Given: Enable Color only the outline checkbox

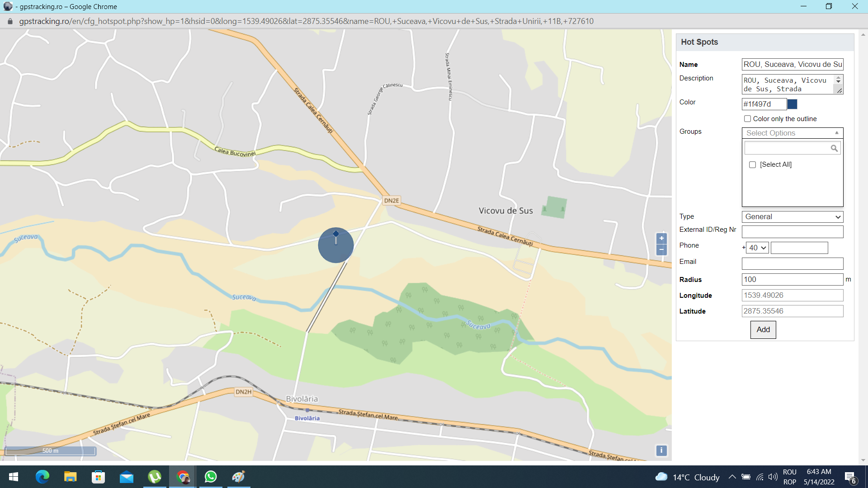Looking at the screenshot, I should click(x=747, y=119).
